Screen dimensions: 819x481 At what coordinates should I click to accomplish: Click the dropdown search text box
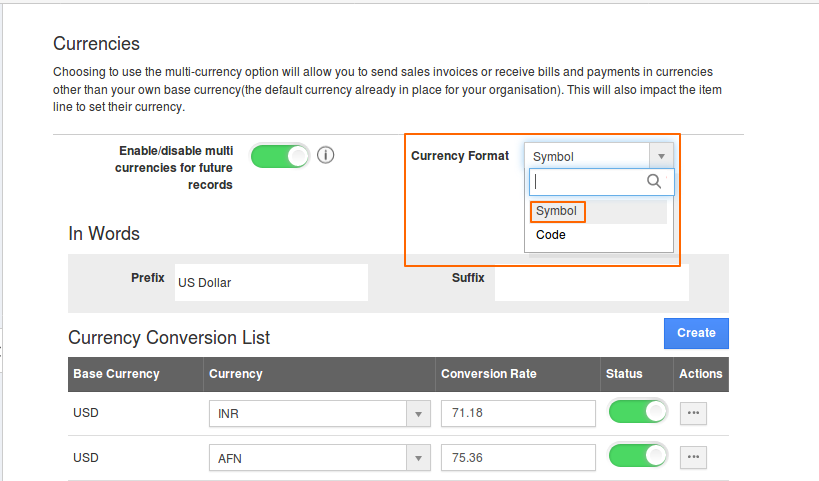pos(590,181)
